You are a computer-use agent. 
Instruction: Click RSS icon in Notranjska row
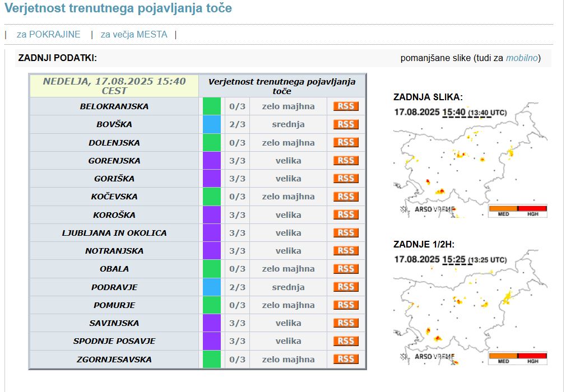tap(346, 251)
